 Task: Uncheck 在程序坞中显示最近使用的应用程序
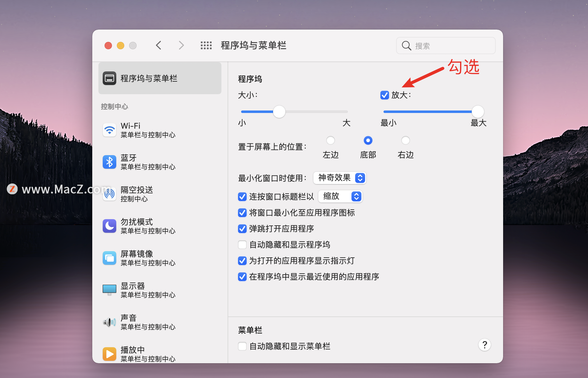(x=242, y=277)
